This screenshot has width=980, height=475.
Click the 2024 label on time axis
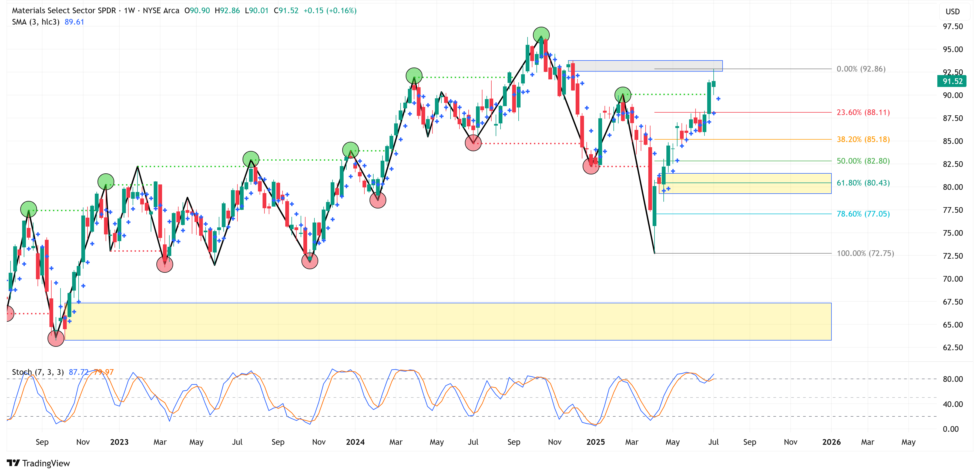tap(355, 442)
